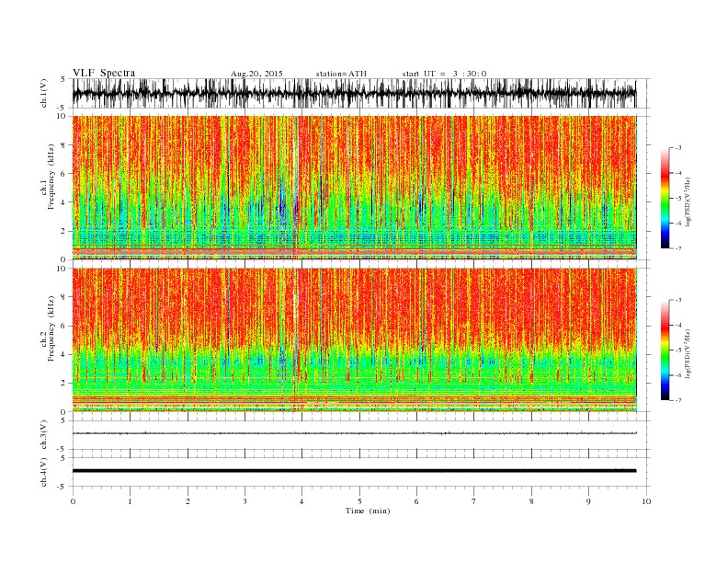Image resolution: width=728 pixels, height=563 pixels.
Task: Click time axis tick label "0"
Action: 73,501
